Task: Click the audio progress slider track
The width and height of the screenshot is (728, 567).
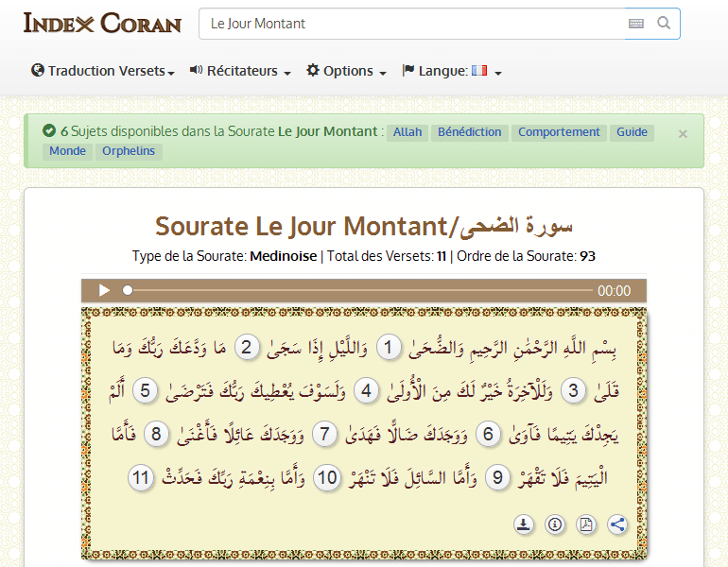Action: [x=359, y=290]
